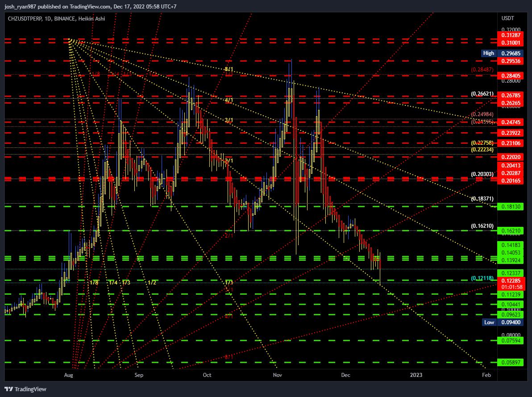Click the yellow 3/1 Gann fan label
The image size is (532, 397).
click(229, 120)
